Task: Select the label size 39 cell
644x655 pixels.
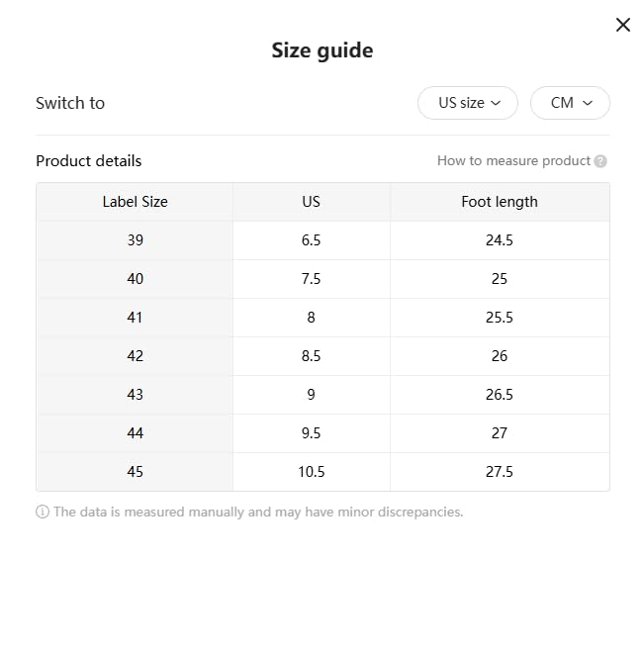Action: [135, 240]
